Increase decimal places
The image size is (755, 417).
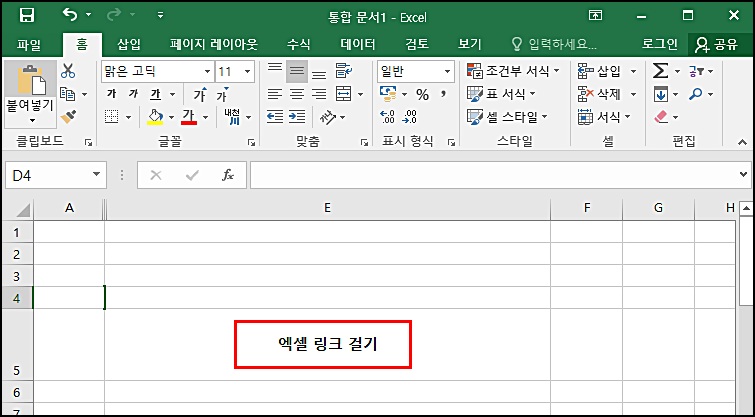click(388, 117)
